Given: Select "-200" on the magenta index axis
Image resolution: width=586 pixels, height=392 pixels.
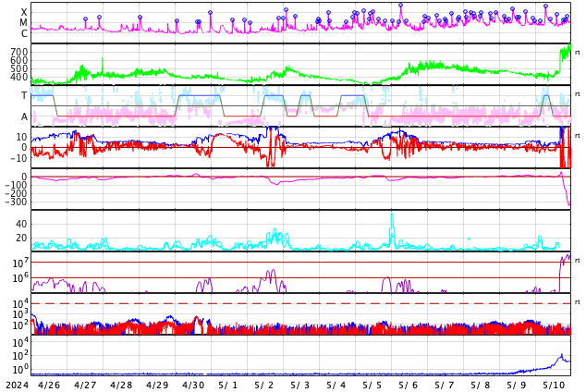Looking at the screenshot, I should pyautogui.click(x=17, y=194).
